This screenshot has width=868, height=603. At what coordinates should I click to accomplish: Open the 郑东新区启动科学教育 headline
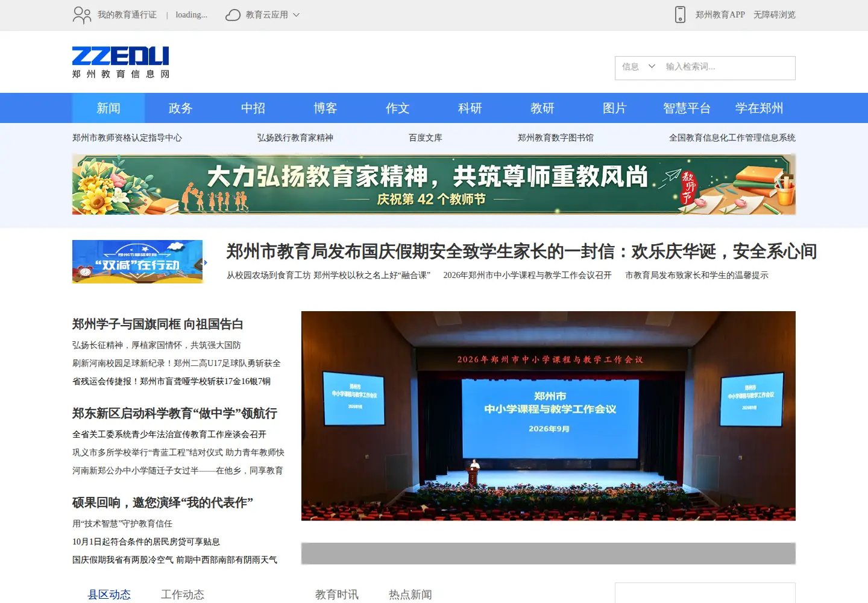pos(175,414)
